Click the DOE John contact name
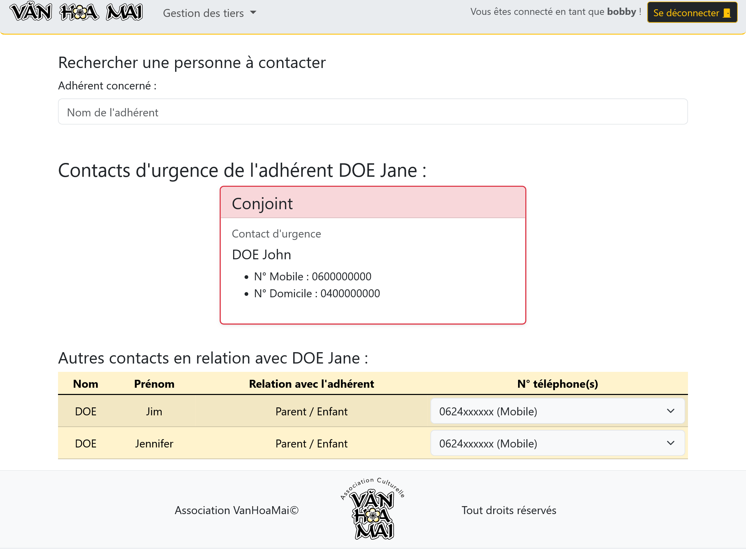This screenshot has width=746, height=560. 261,254
